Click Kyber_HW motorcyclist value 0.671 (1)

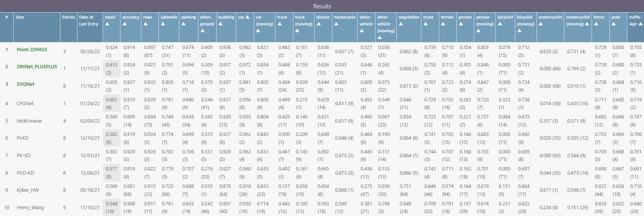(549, 190)
